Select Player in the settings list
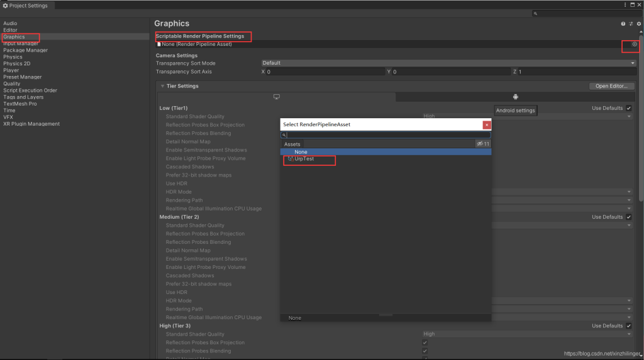This screenshot has height=360, width=644. pyautogui.click(x=11, y=70)
